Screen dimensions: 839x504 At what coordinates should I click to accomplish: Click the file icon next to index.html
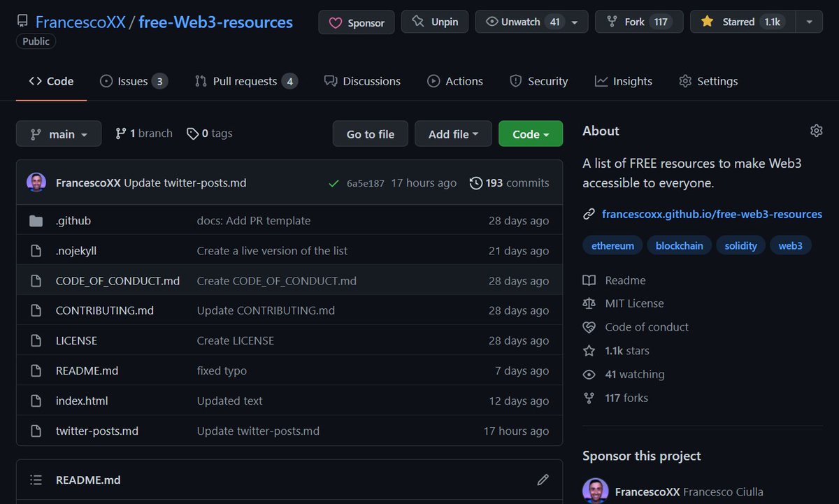point(36,401)
